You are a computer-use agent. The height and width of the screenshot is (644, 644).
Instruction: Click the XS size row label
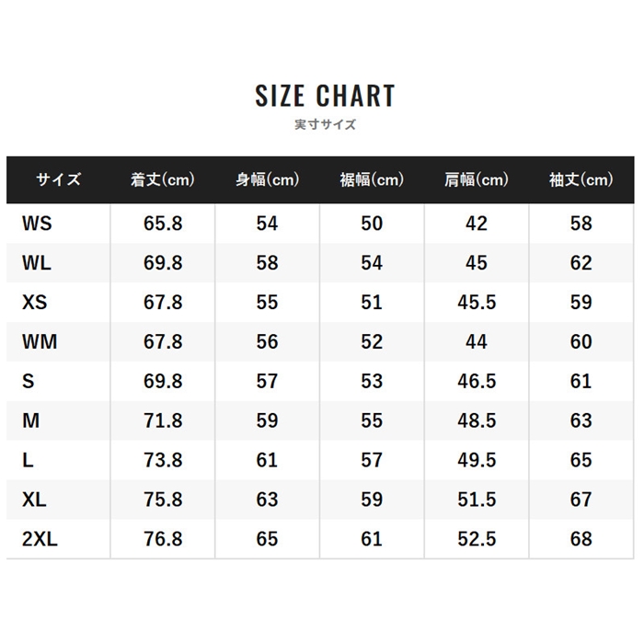35,303
